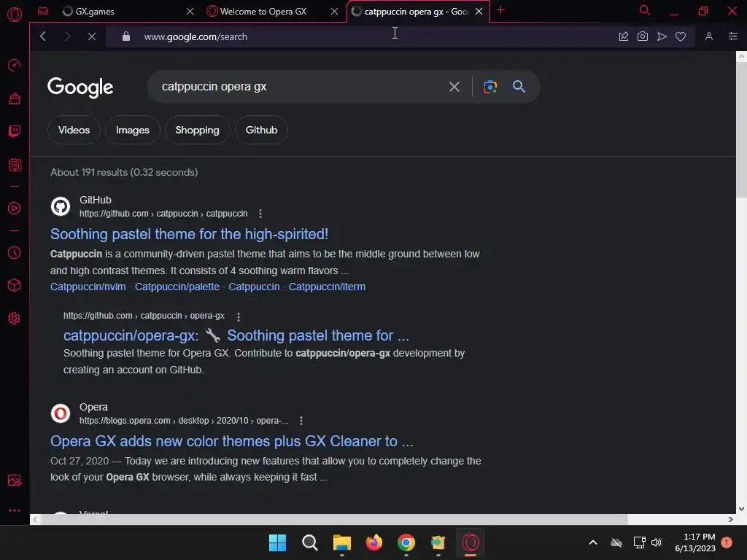Open Windows taskbar search
747x560 pixels.
(x=309, y=542)
